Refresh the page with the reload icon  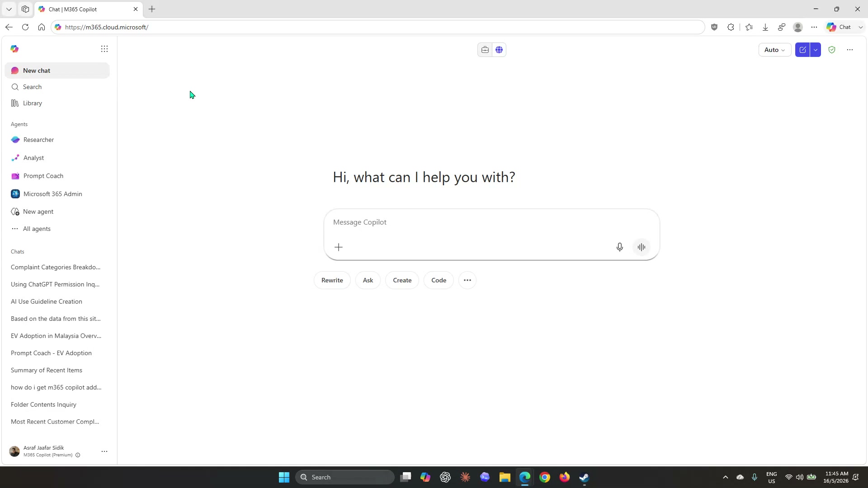(x=25, y=27)
